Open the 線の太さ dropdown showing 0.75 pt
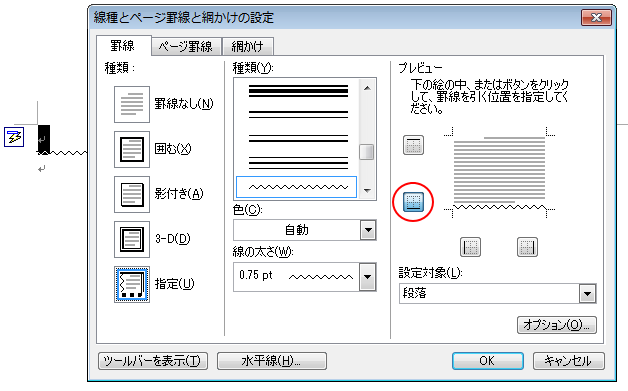 (304, 276)
